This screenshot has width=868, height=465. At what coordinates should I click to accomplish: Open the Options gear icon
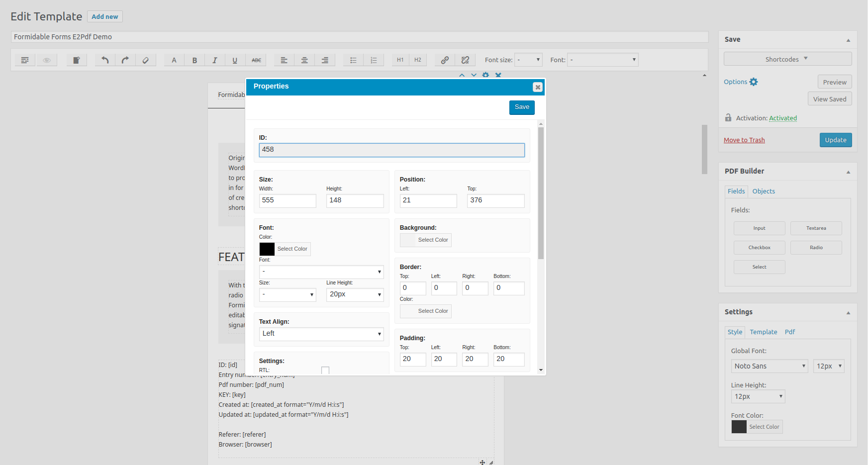coord(754,82)
